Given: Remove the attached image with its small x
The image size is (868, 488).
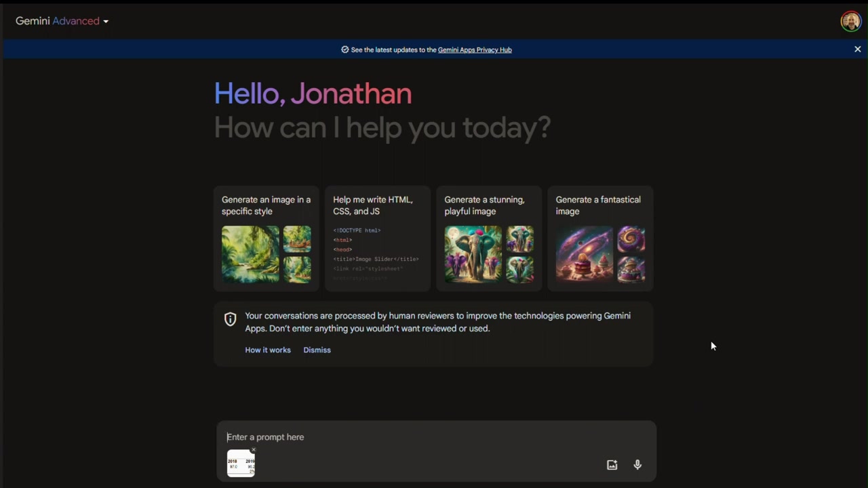Looking at the screenshot, I should click(253, 449).
